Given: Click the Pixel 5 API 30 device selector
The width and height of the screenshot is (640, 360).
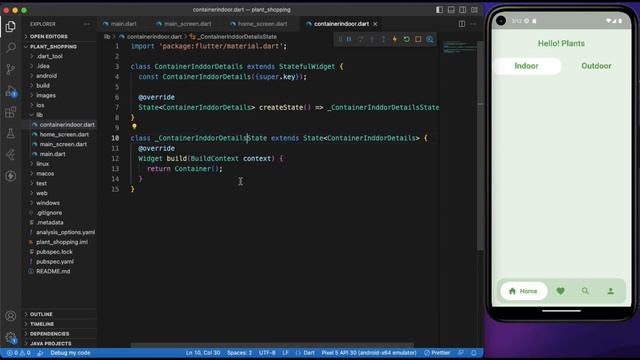Looking at the screenshot, I should point(369,353).
